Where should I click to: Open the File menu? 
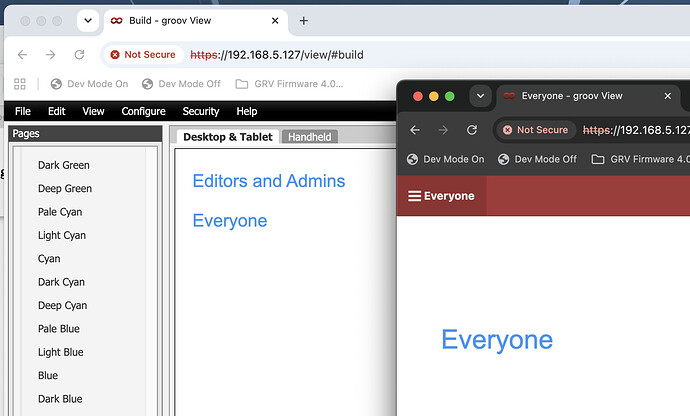[x=23, y=111]
